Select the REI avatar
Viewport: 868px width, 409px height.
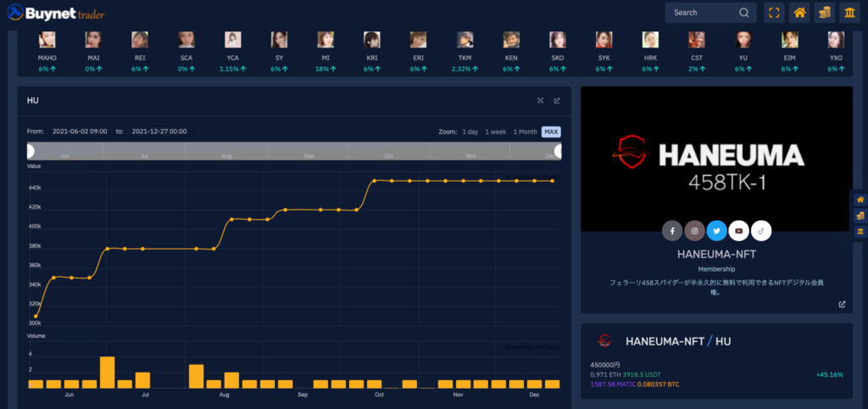[140, 39]
